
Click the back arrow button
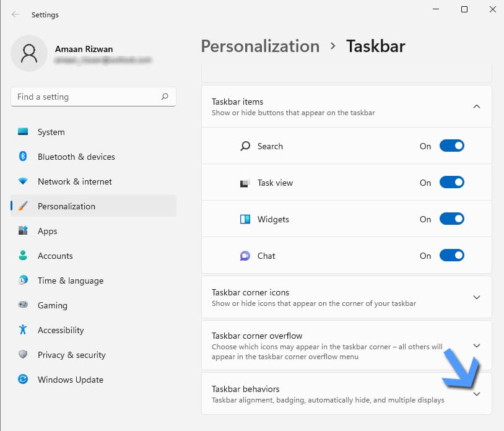tap(14, 14)
